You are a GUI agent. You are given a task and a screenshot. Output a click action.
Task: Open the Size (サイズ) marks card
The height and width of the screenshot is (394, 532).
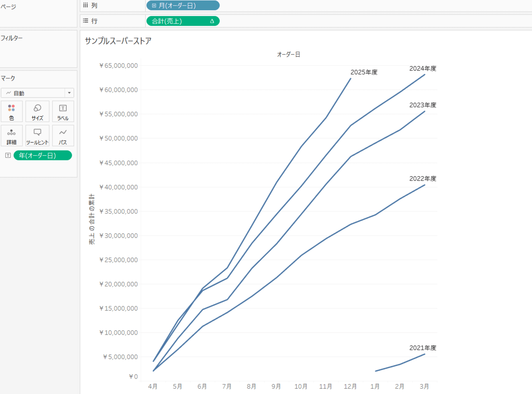click(x=37, y=112)
